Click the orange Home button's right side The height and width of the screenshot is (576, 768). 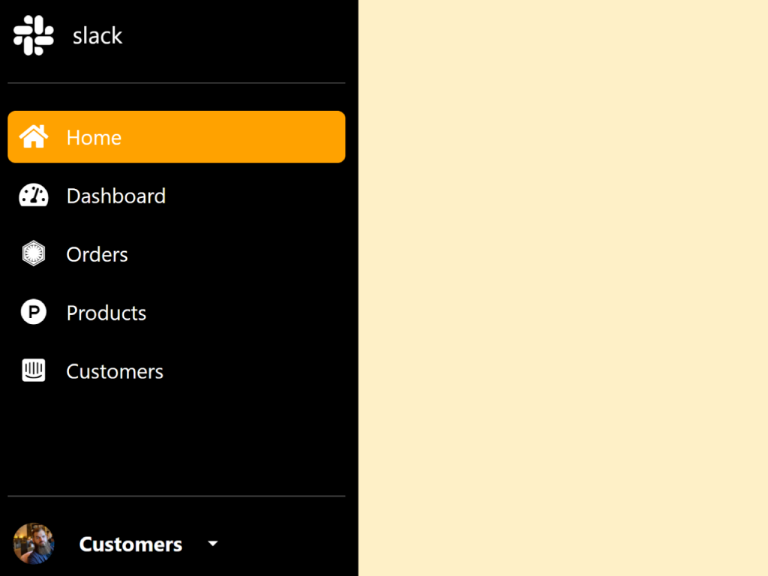[300, 137]
